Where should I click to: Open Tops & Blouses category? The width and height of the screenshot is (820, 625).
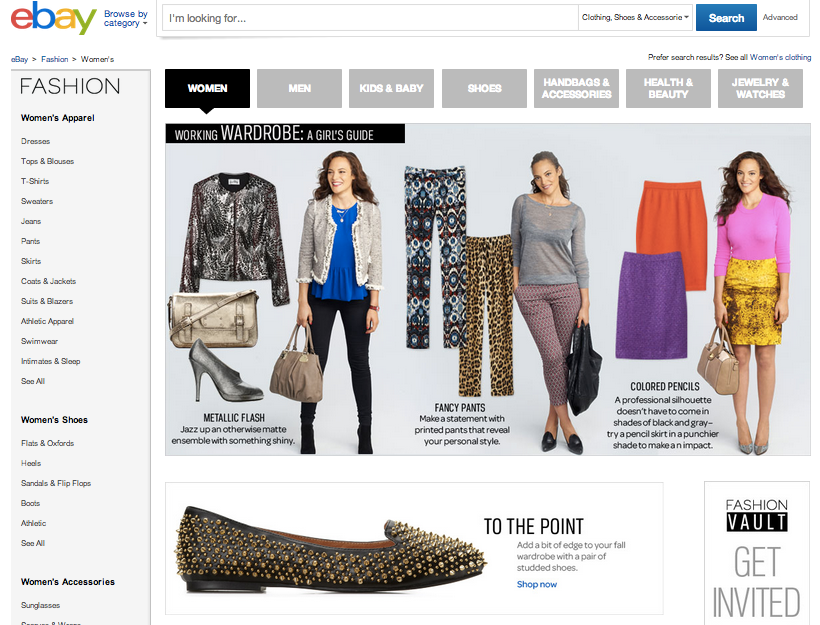pos(47,161)
